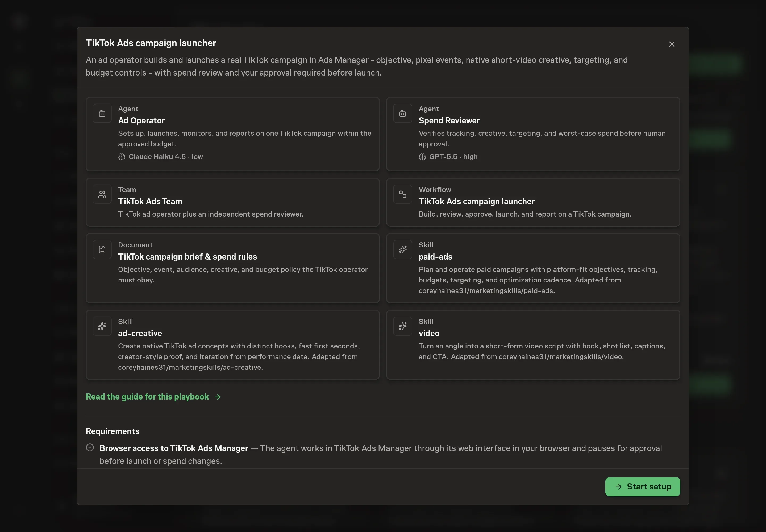Viewport: 766px width, 532px height.
Task: Click the paid-ads skill sparkle icon
Action: [x=403, y=250]
